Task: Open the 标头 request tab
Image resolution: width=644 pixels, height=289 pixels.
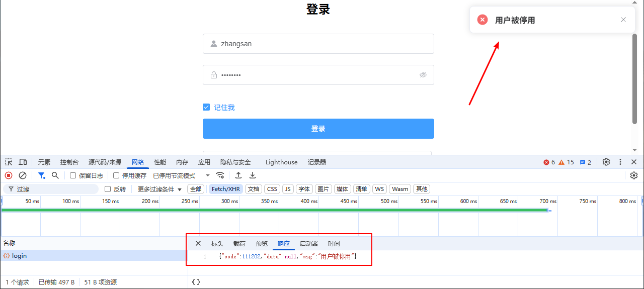Action: tap(217, 243)
